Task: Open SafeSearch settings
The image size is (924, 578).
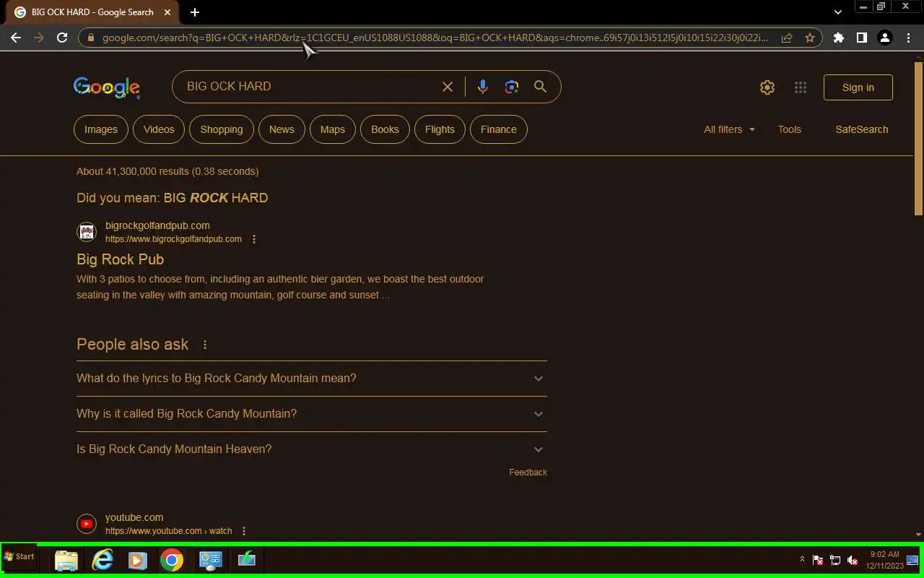Action: point(862,129)
